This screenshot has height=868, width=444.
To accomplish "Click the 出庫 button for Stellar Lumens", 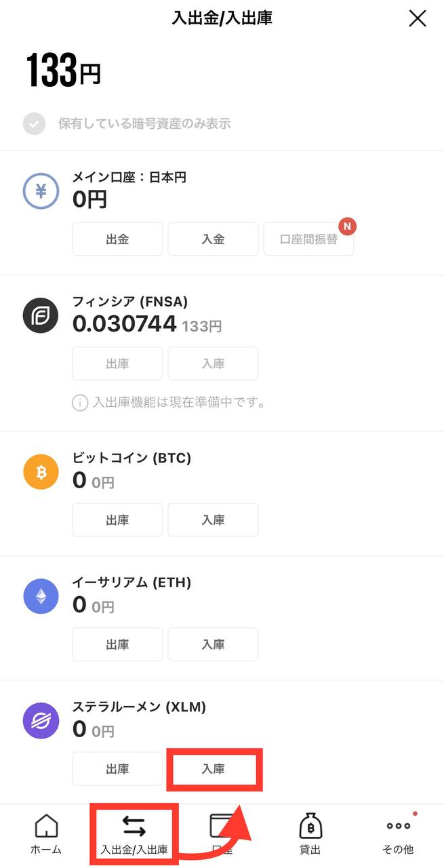I will point(117,769).
